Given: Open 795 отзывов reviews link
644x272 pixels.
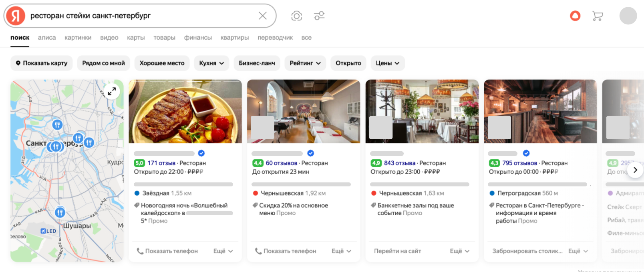Looking at the screenshot, I should 520,163.
